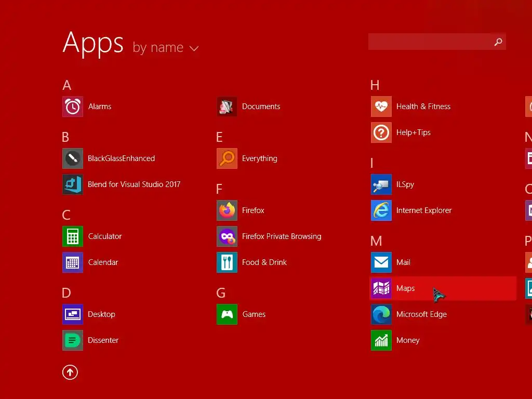This screenshot has width=532, height=399.
Task: Open the Mail envelope icon
Action: pyautogui.click(x=381, y=262)
